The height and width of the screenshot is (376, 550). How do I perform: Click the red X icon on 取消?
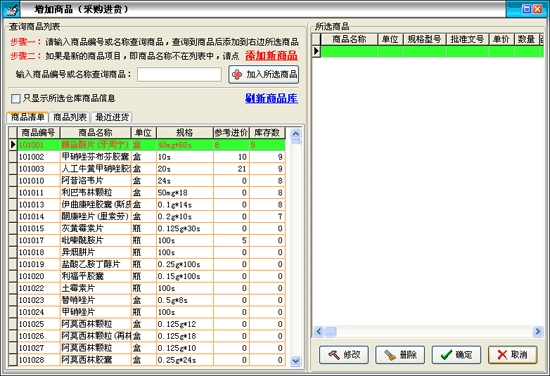pyautogui.click(x=502, y=355)
